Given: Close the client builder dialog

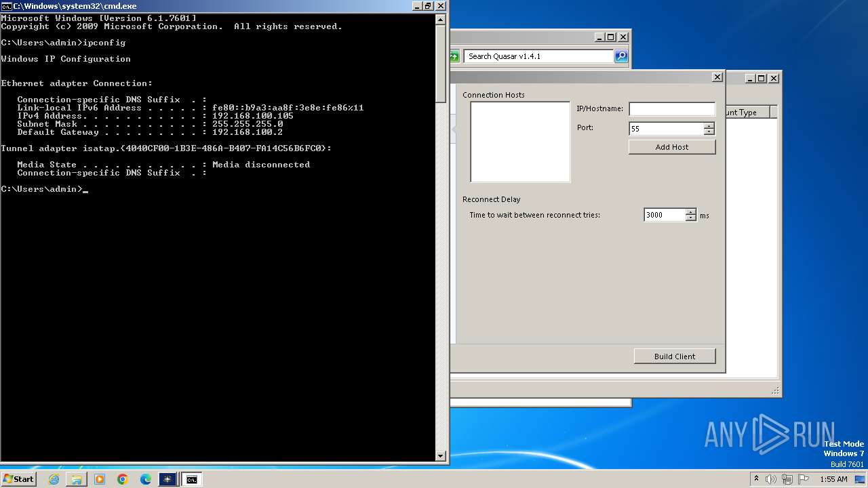Looking at the screenshot, I should tap(717, 77).
